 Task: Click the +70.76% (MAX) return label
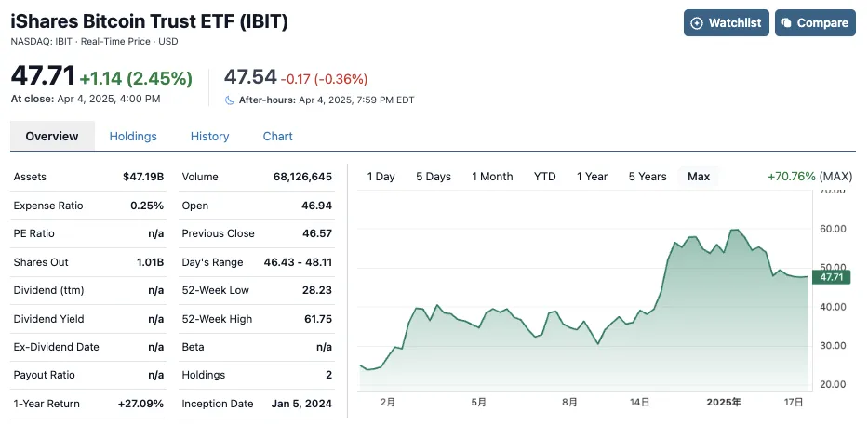click(x=809, y=177)
